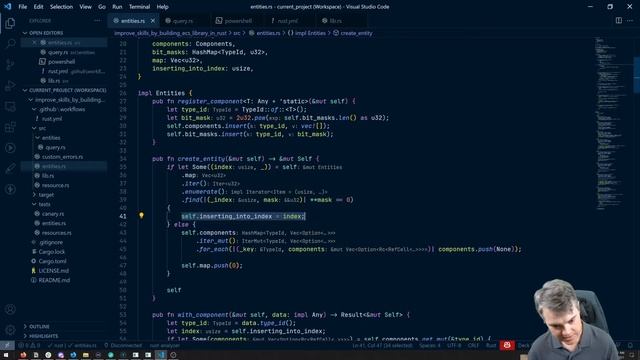Open the Search view in activity bar
This screenshot has height=360, width=640.
pos(10,43)
